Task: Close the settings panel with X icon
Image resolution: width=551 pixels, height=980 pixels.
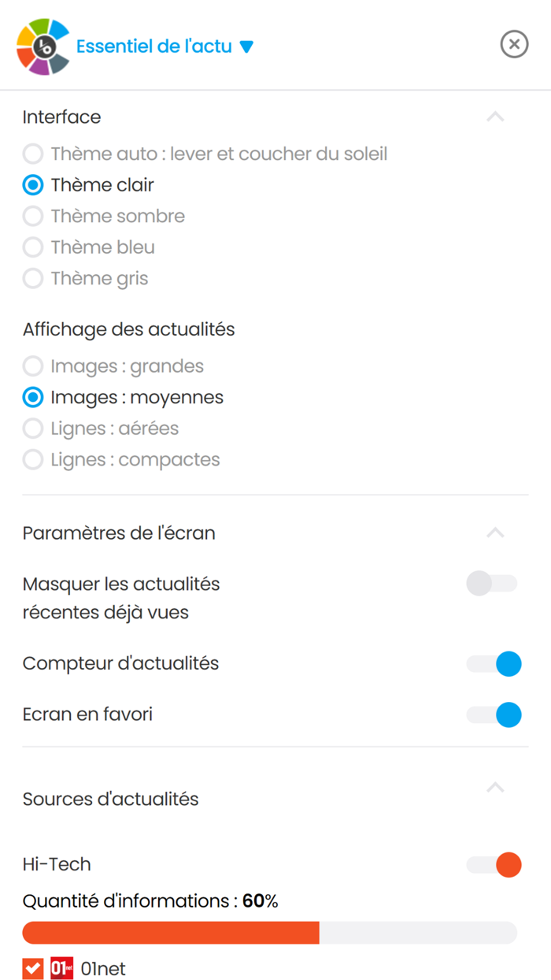Action: (x=514, y=44)
